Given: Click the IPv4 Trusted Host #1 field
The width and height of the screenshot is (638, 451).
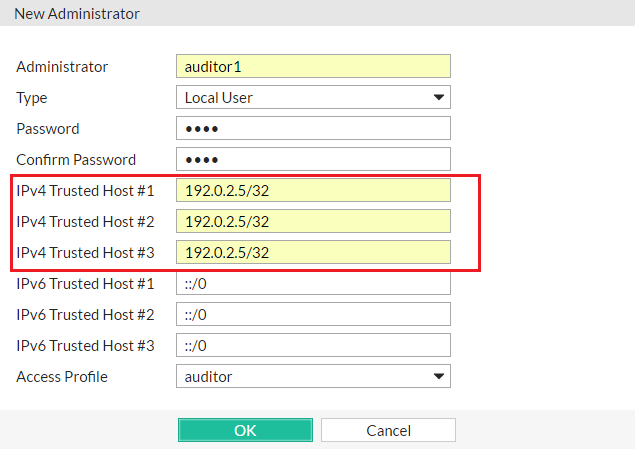Looking at the screenshot, I should pos(313,191).
